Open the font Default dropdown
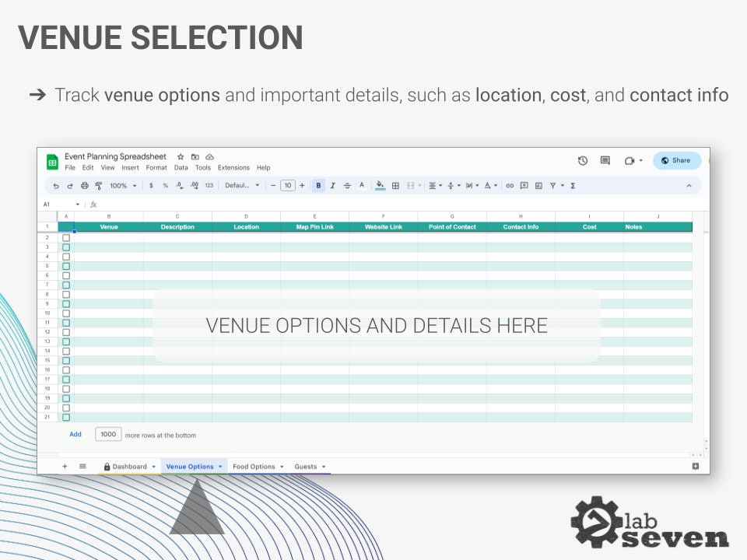Viewport: 747px width, 560px height. tap(242, 186)
